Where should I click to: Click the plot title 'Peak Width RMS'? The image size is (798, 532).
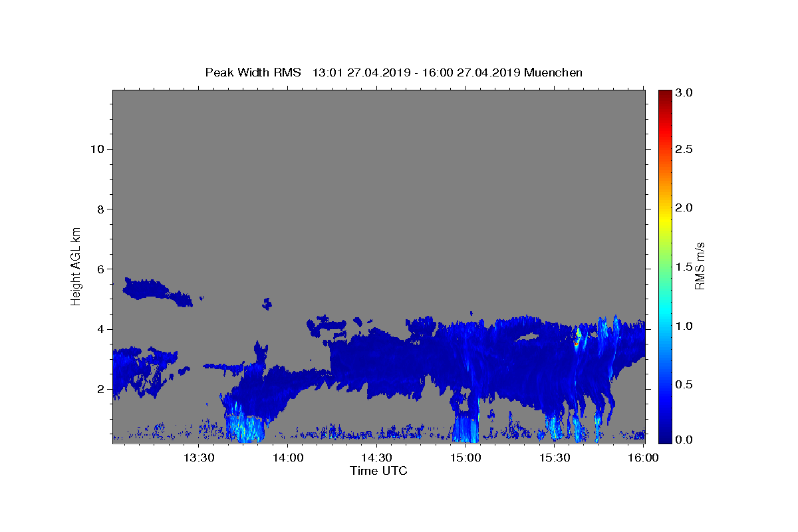[x=253, y=72]
